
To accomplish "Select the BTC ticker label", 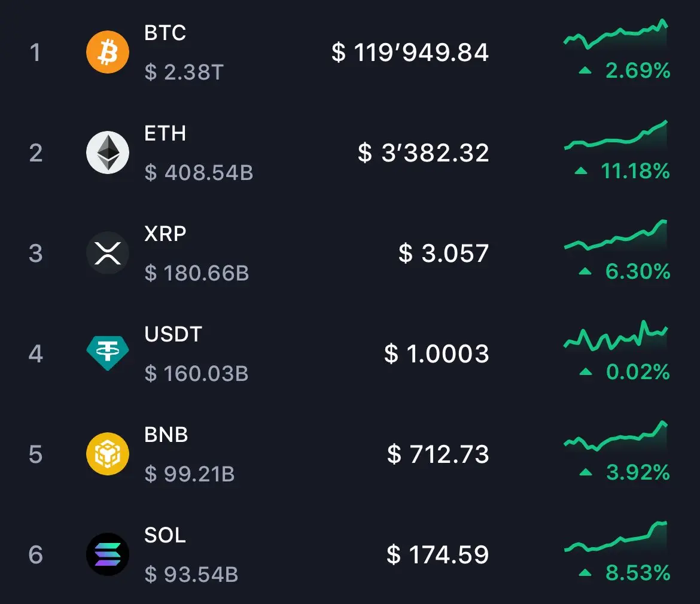I will tap(165, 32).
